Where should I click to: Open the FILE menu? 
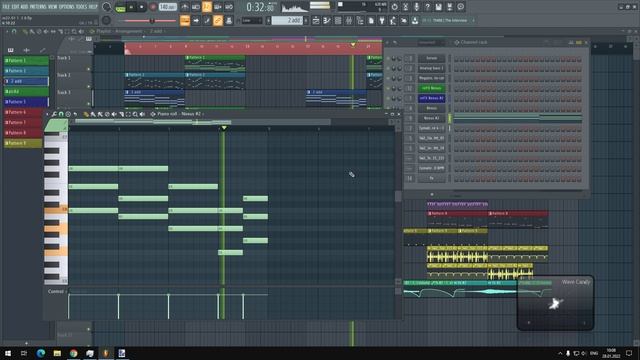point(6,7)
